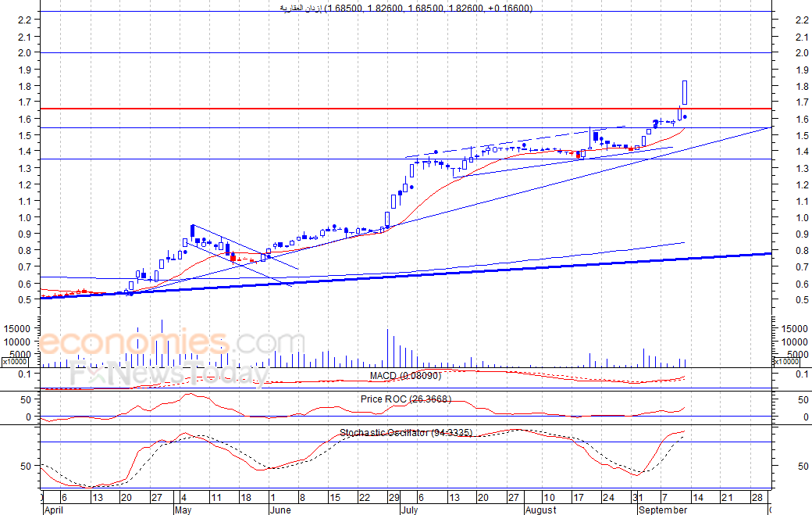The image size is (812, 515).
Task: Select the July month label
Action: tap(410, 510)
